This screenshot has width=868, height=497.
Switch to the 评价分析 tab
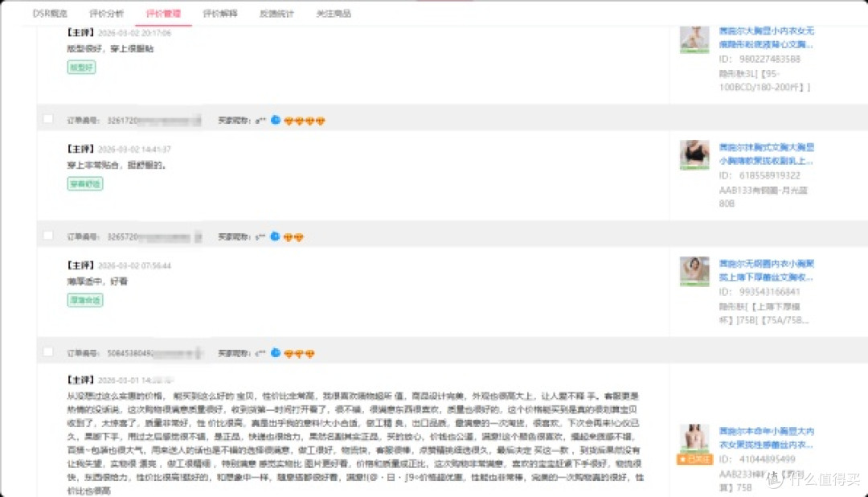(107, 14)
